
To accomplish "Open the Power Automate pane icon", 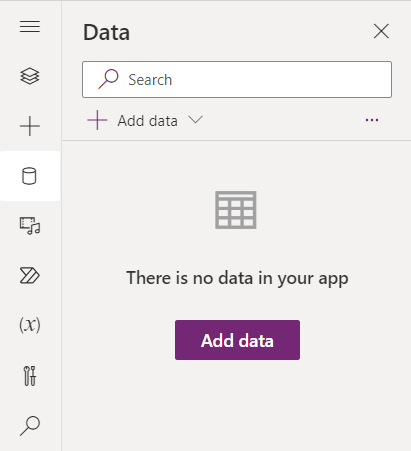I will [30, 276].
